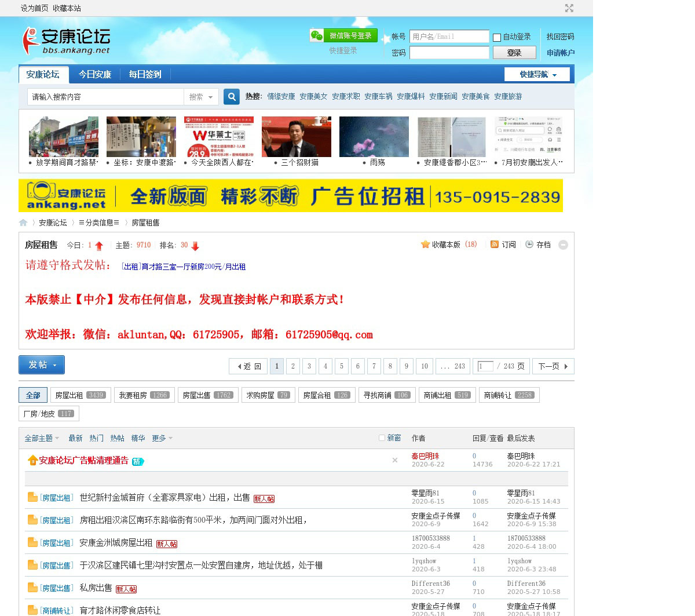Click the username input field
This screenshot has width=695, height=616.
449,37
